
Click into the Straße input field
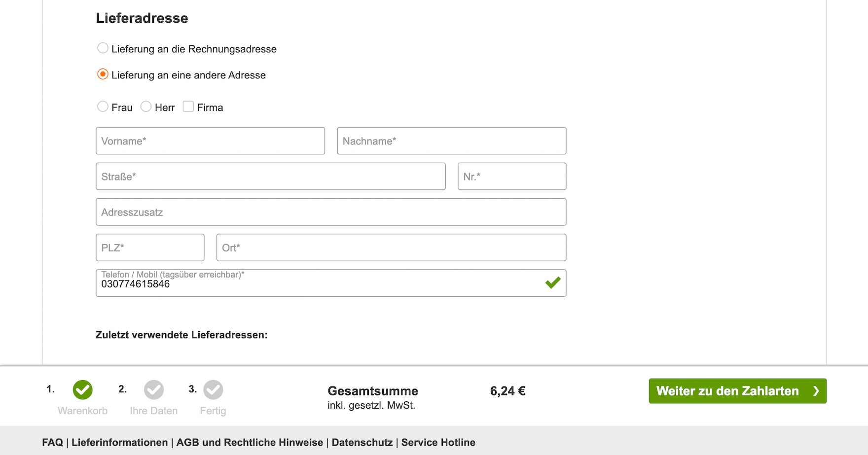[270, 176]
